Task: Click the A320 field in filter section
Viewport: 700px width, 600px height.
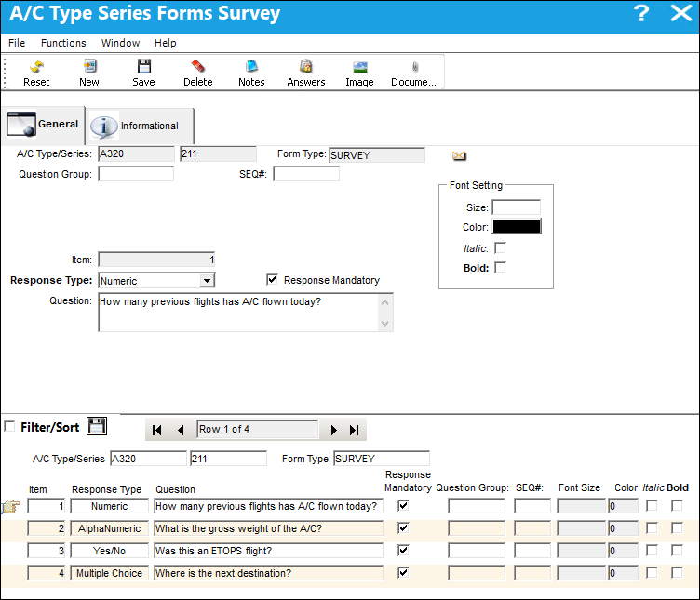Action: [x=148, y=459]
